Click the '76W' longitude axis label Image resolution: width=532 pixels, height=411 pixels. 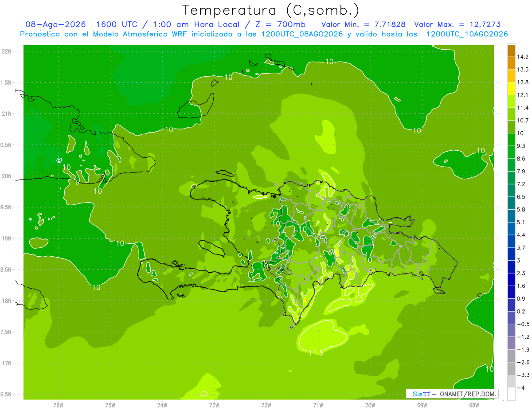click(x=58, y=405)
